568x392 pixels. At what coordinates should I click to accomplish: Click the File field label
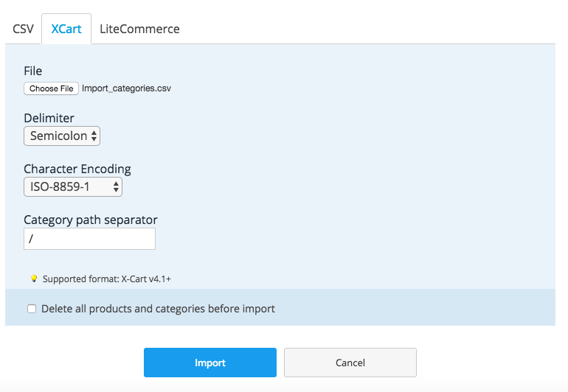(33, 71)
